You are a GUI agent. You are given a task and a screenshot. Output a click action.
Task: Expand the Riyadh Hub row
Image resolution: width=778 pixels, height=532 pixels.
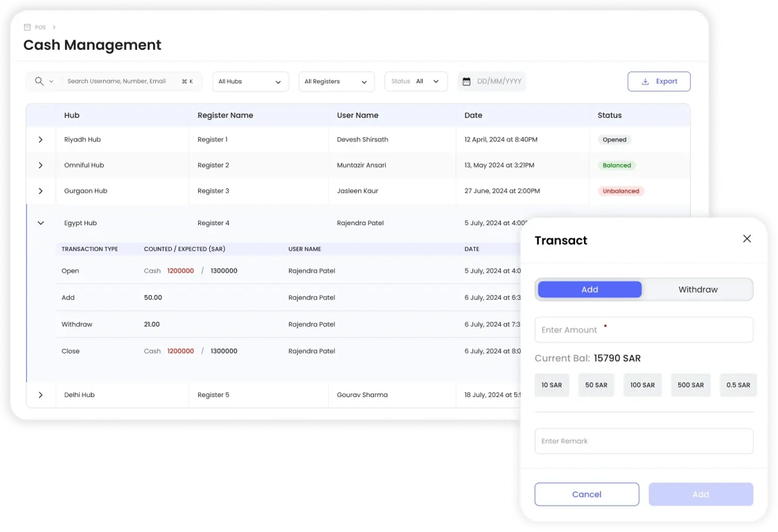pos(41,139)
